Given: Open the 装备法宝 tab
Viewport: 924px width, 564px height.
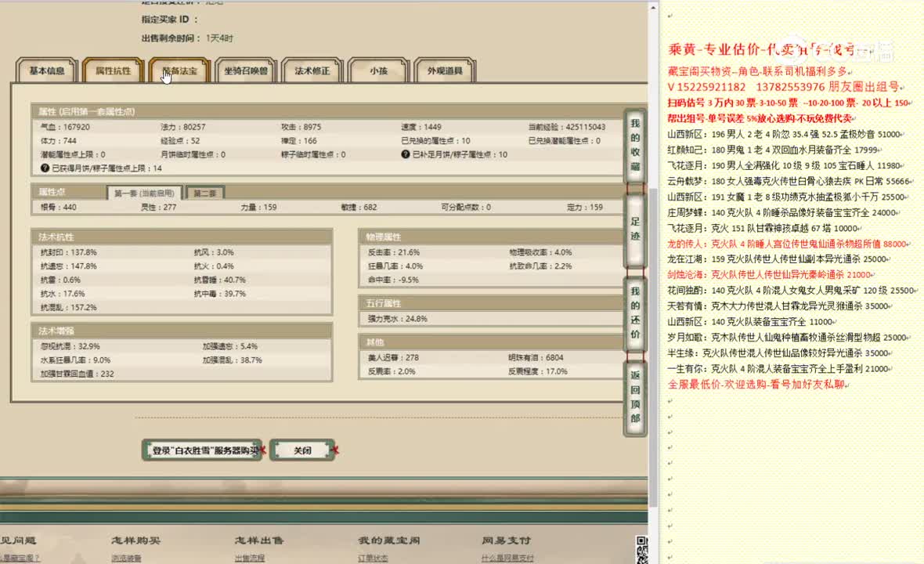Looking at the screenshot, I should click(180, 70).
